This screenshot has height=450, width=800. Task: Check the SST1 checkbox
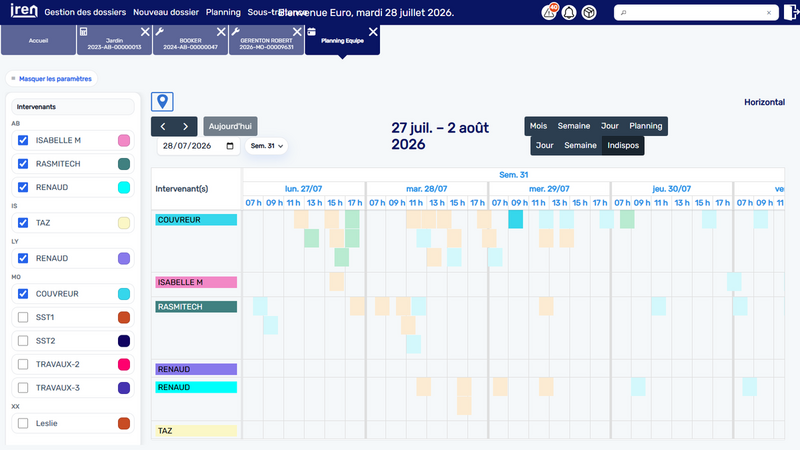click(23, 317)
